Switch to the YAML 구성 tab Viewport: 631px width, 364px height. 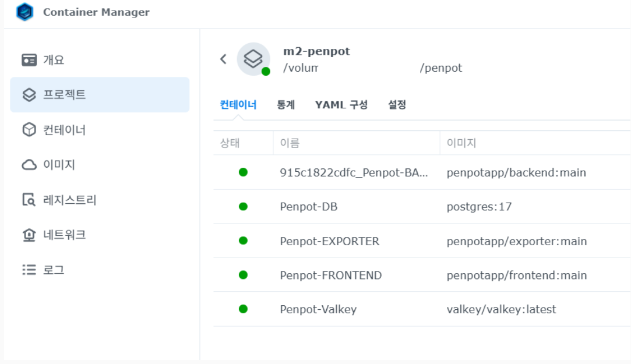click(341, 105)
